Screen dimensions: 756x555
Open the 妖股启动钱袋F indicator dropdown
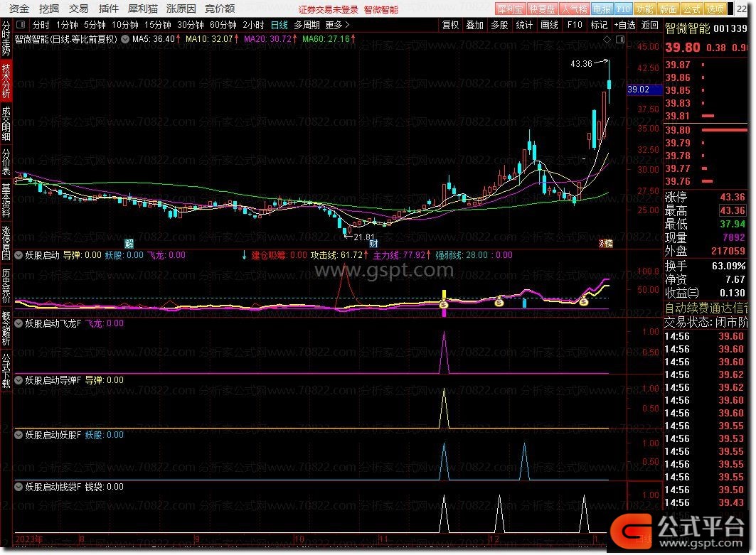pos(18,487)
